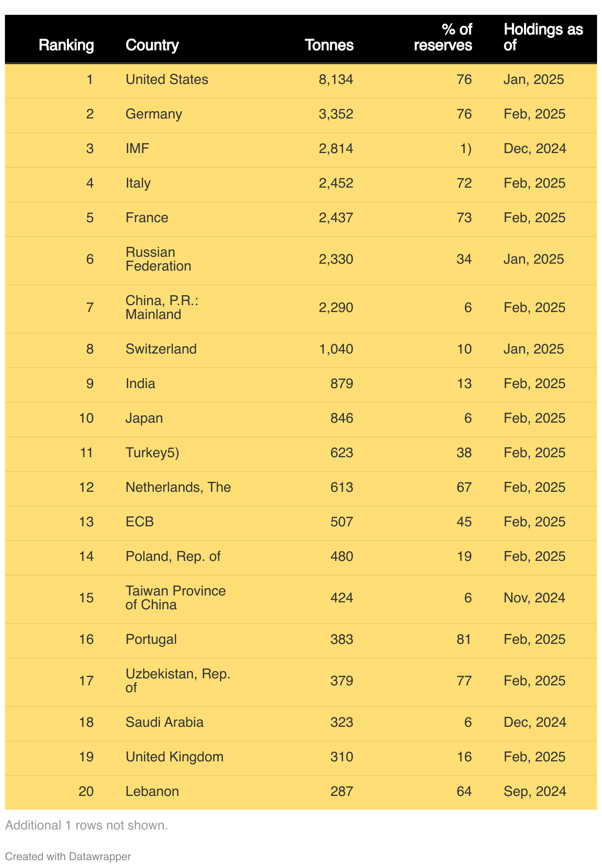Viewport: 602px width, 868px height.
Task: Click the Tonnes column header
Action: pos(329,45)
